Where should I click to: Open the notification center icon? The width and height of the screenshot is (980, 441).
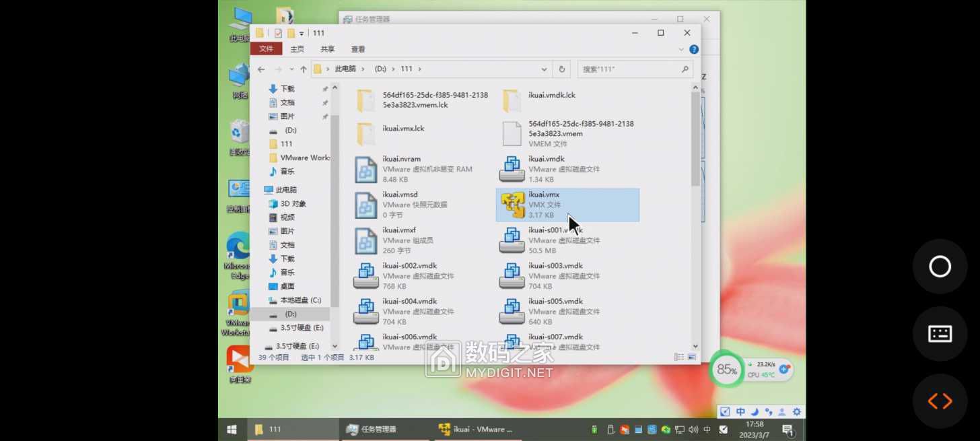click(x=787, y=430)
